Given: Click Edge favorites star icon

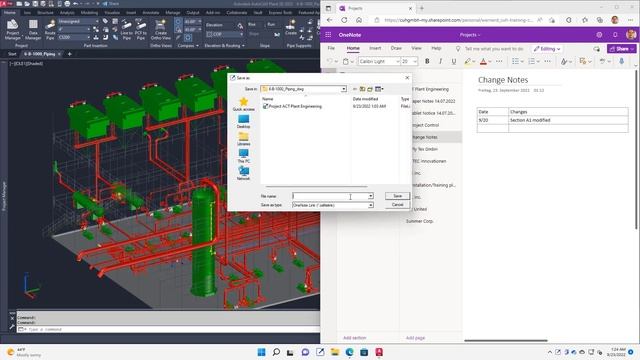Looking at the screenshot, I should tap(585, 20).
